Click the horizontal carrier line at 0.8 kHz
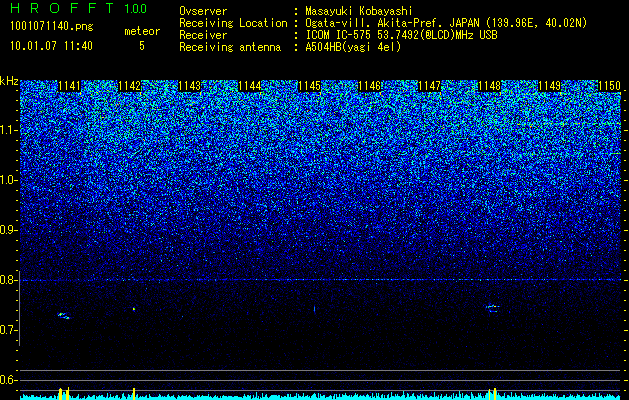The width and height of the screenshot is (629, 400). click(321, 280)
